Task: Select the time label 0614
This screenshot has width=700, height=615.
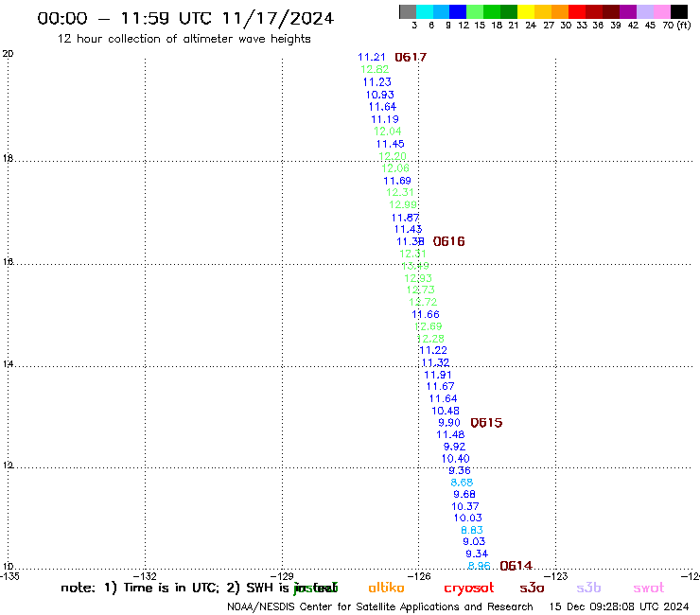Action: 516,566
